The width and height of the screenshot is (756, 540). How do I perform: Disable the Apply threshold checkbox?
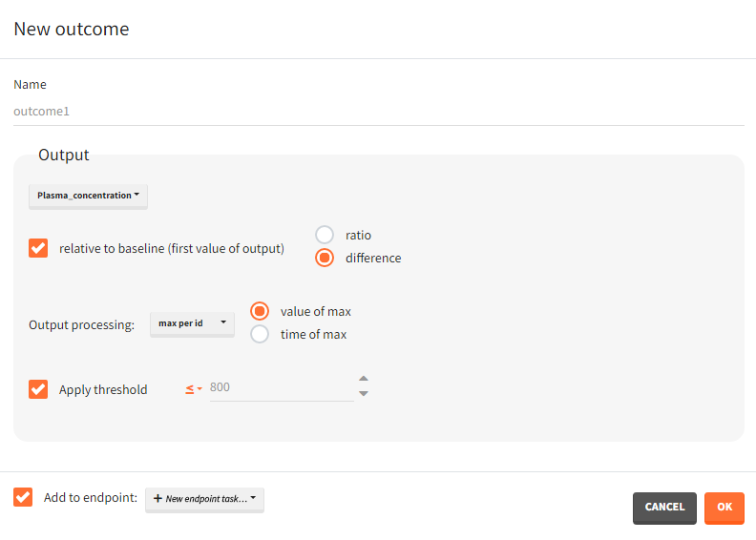(x=38, y=389)
